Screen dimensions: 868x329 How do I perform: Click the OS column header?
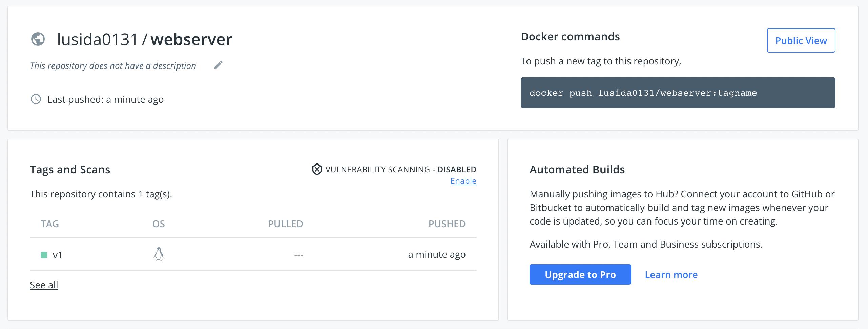(x=159, y=224)
